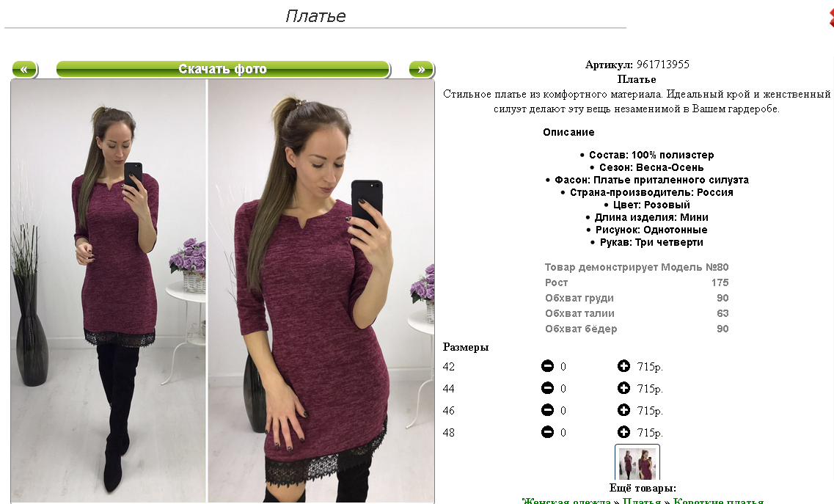This screenshot has height=504, width=834.
Task: Decrease quantity for size 48
Action: coord(547,432)
